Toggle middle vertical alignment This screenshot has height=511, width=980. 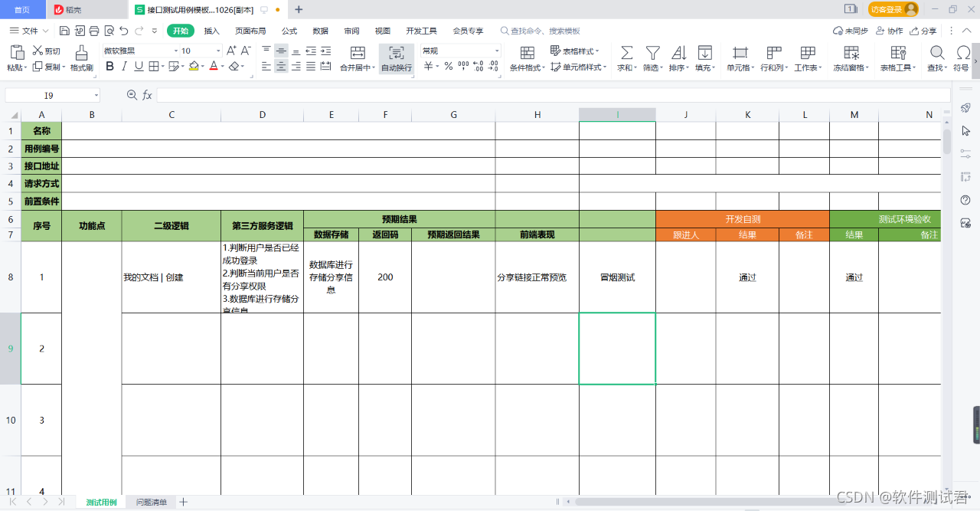[281, 51]
